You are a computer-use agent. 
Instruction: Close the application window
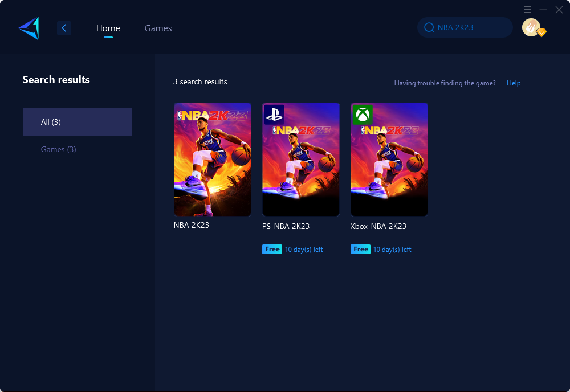coord(559,10)
